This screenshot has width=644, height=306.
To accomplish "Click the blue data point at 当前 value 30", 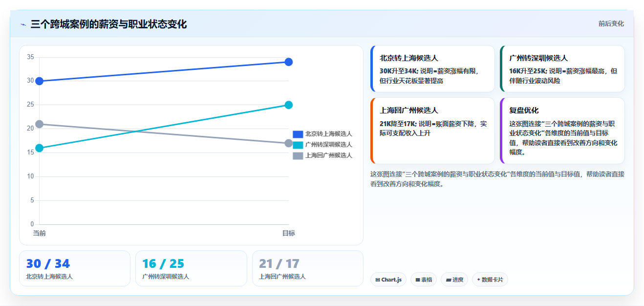I will point(40,81).
